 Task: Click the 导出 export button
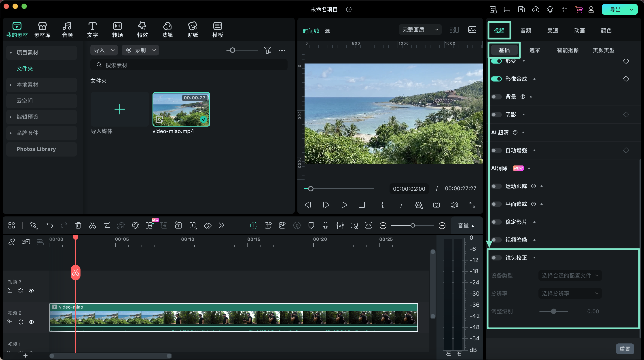tap(615, 9)
